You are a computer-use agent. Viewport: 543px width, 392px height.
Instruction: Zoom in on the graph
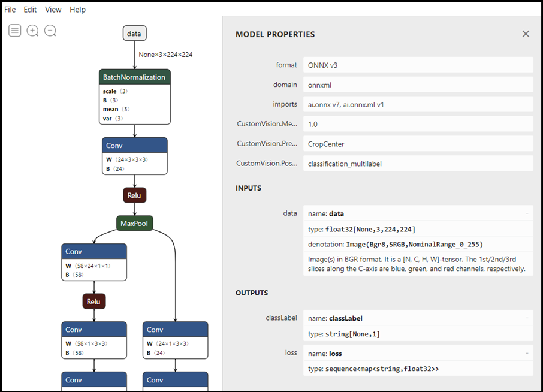[x=33, y=31]
